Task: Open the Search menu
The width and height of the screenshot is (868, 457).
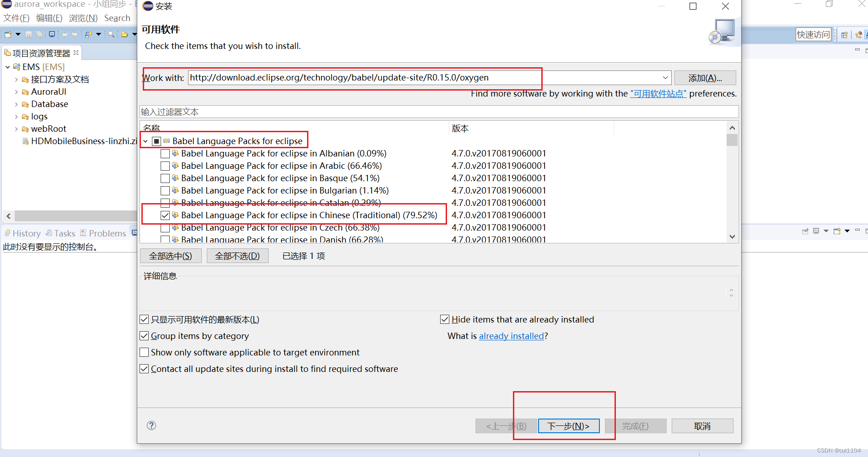Action: (117, 18)
